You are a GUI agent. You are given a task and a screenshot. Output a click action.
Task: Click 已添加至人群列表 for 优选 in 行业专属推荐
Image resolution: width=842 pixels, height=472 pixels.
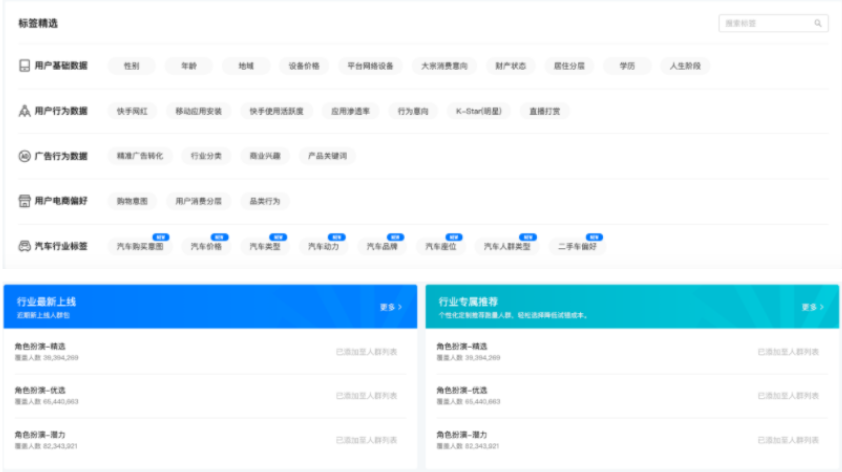coord(788,396)
